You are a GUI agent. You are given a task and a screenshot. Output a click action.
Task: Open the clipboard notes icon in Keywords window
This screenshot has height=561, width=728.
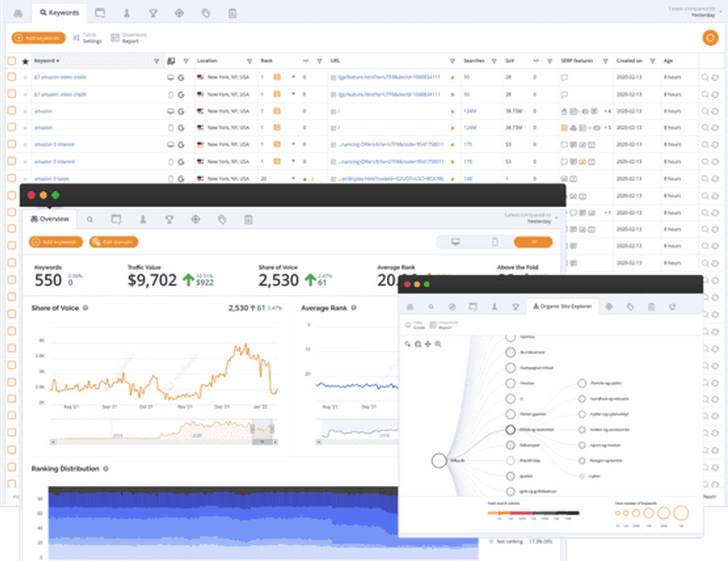coord(232,13)
